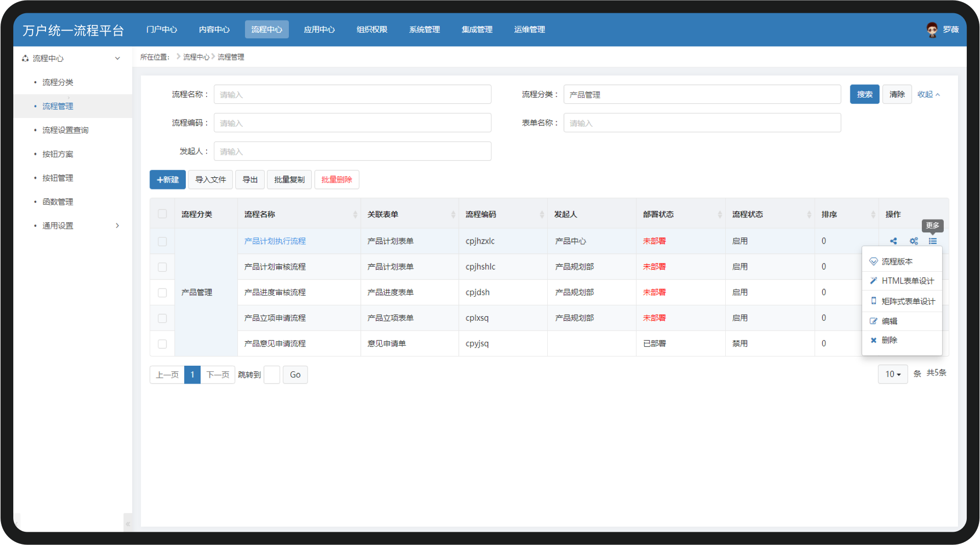Select HTML表单设计 in the dropdown menu
980x545 pixels.
[x=907, y=281]
